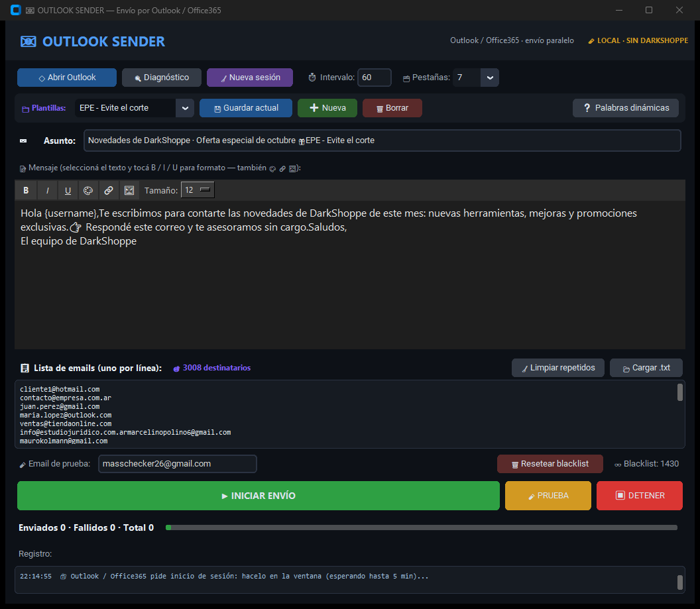700x609 pixels.
Task: Click the email list scrollbar
Action: click(x=680, y=392)
